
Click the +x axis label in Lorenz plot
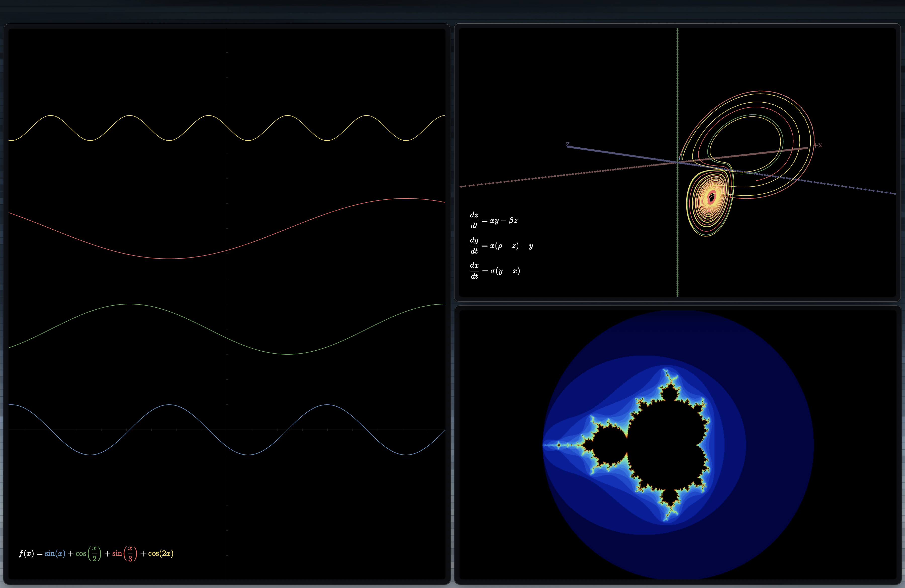coord(818,145)
